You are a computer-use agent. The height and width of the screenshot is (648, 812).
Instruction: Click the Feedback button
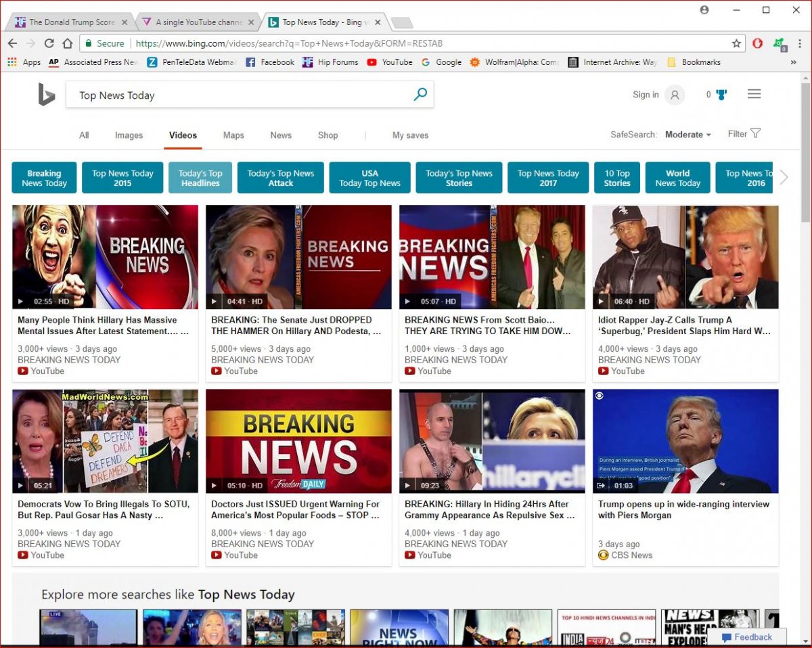(x=747, y=637)
